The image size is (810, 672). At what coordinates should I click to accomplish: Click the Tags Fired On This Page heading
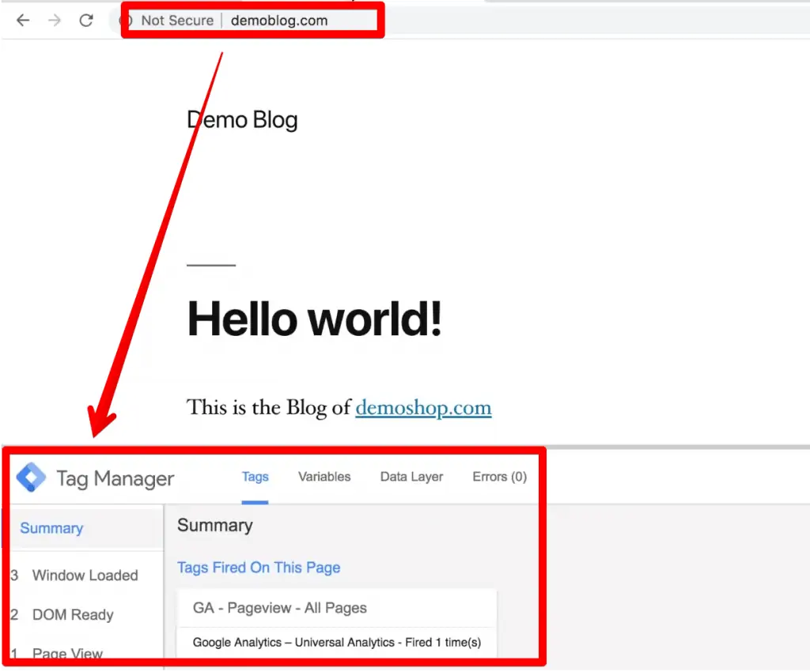tap(259, 568)
